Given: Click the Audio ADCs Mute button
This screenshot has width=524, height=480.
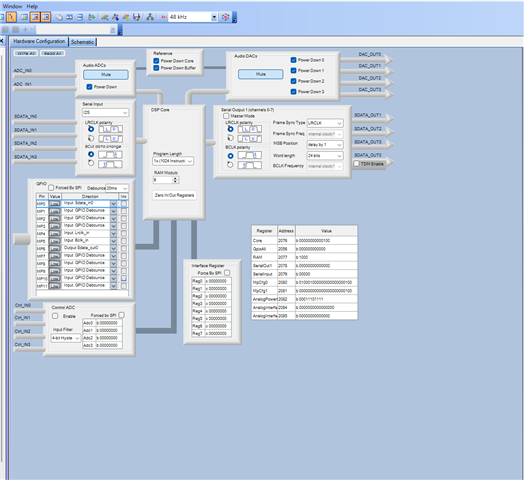Looking at the screenshot, I should tap(106, 75).
